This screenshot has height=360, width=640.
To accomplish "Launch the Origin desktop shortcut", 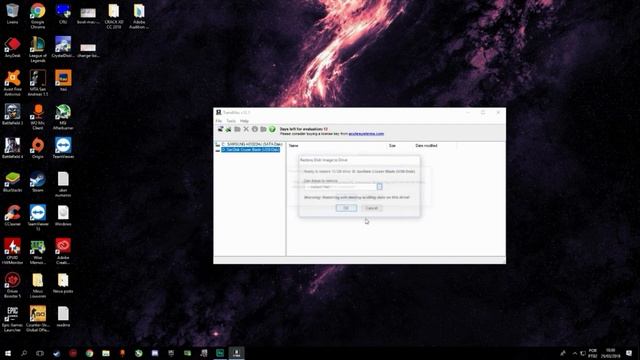I will pos(38,148).
